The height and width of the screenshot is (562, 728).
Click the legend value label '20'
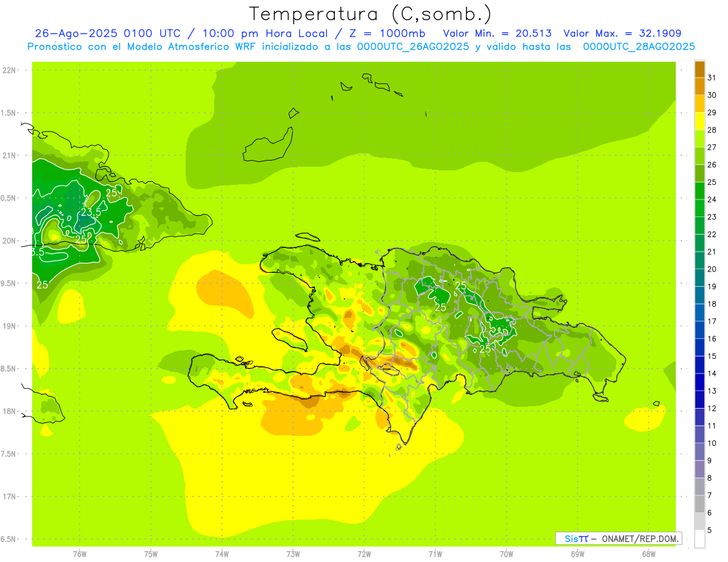tap(712, 269)
